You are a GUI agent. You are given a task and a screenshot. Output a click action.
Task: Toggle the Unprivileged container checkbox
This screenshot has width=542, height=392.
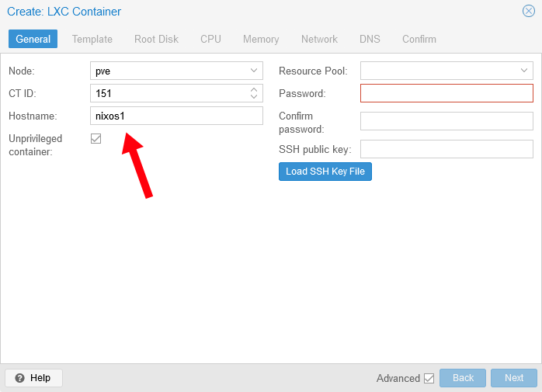(x=96, y=138)
